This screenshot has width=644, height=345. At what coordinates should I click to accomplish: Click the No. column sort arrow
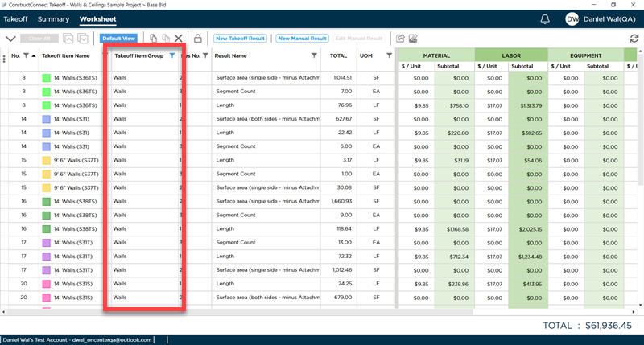[34, 55]
